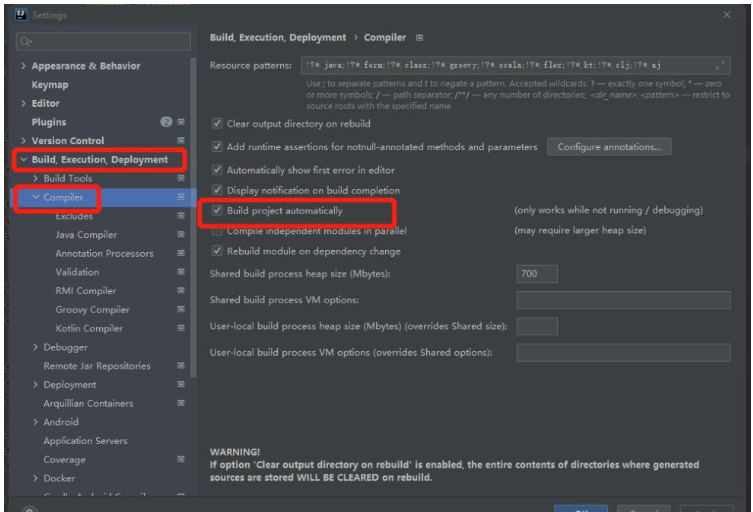This screenshot has height=512, width=753.
Task: Open Java Compiler settings
Action: tap(86, 235)
